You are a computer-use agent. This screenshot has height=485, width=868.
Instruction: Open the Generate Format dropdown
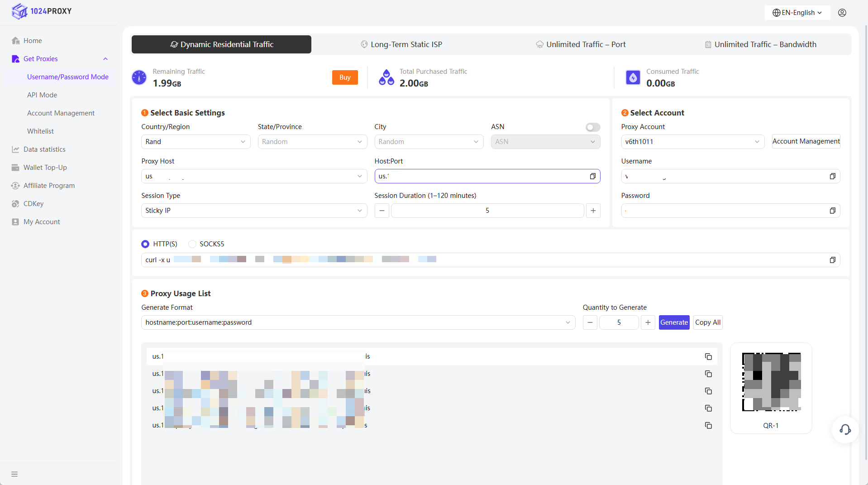pyautogui.click(x=358, y=322)
